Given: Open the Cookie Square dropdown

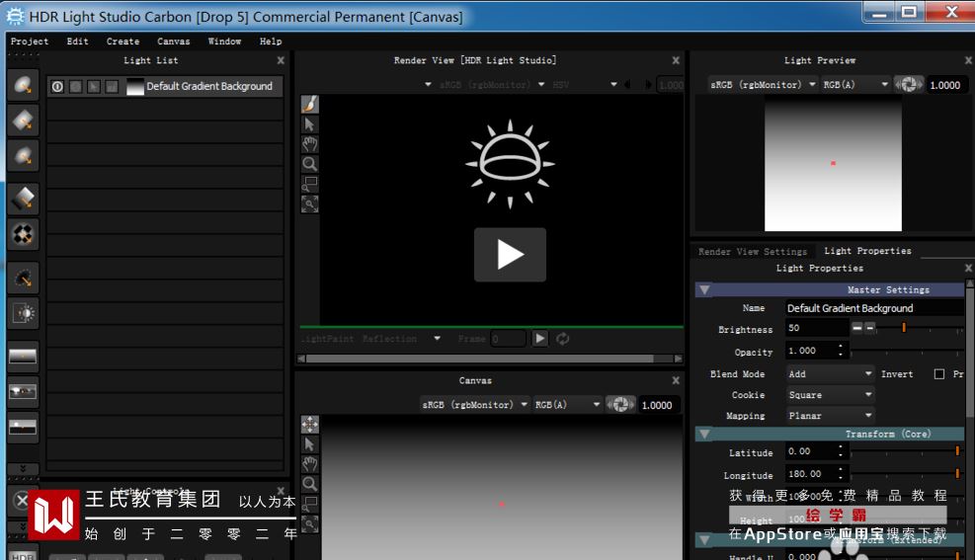Looking at the screenshot, I should click(x=830, y=395).
